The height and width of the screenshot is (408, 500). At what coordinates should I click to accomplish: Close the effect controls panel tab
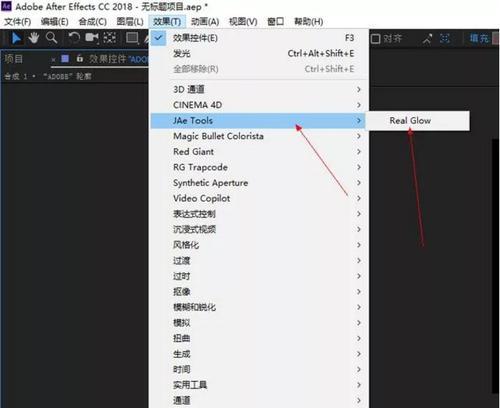click(x=53, y=60)
